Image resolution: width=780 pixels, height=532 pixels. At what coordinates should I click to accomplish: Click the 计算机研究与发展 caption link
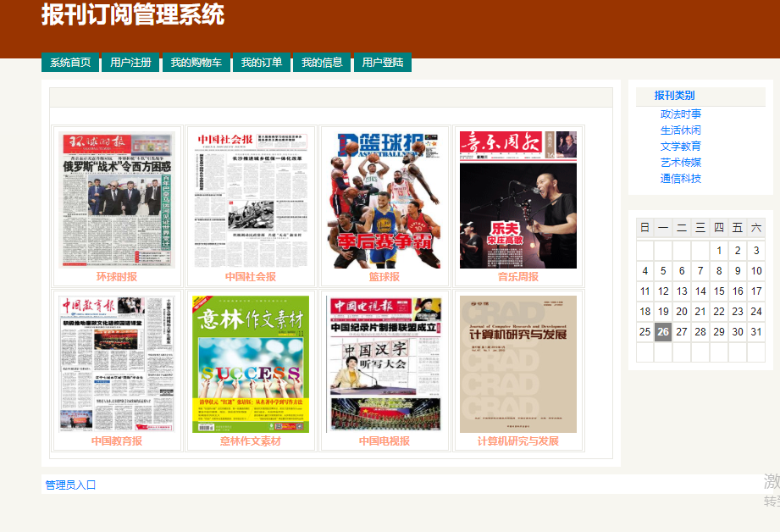pyautogui.click(x=518, y=441)
